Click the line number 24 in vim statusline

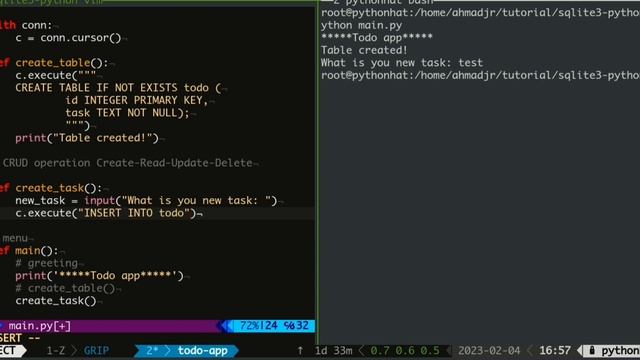[x=271, y=325]
